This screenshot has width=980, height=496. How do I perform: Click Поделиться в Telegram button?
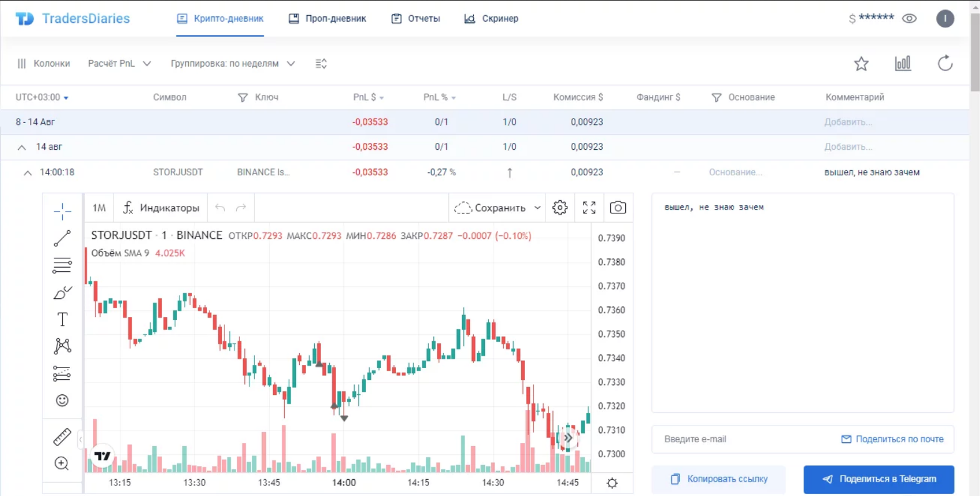click(x=878, y=479)
